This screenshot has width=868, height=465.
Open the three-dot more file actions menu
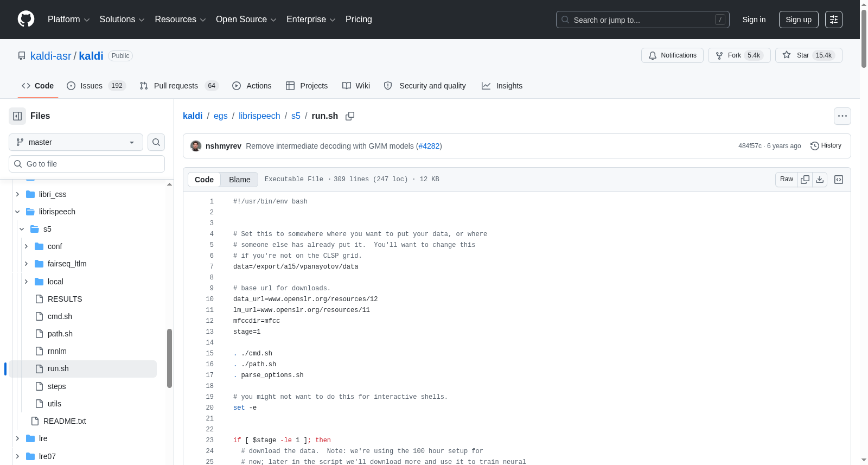843,116
